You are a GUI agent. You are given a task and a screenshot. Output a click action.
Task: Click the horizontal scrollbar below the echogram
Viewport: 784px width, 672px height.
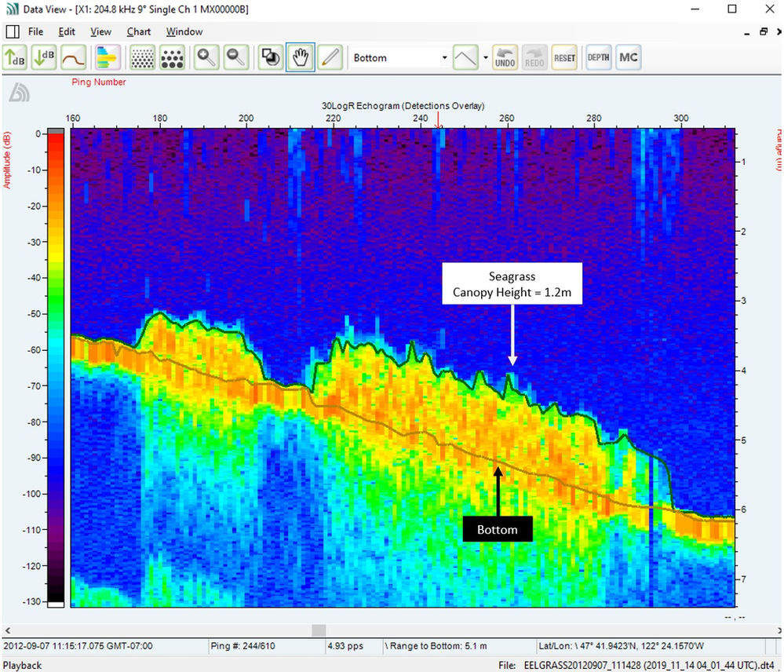pos(318,630)
